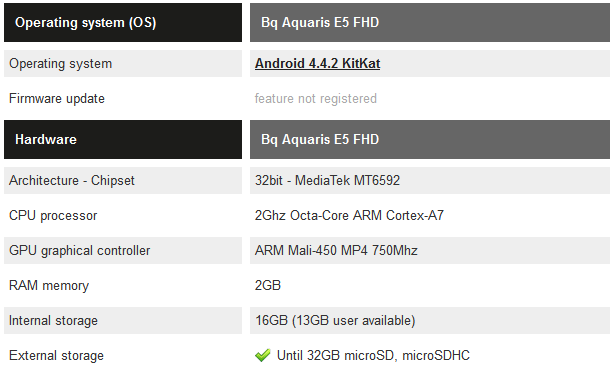Click the Firmware update label

(57, 98)
